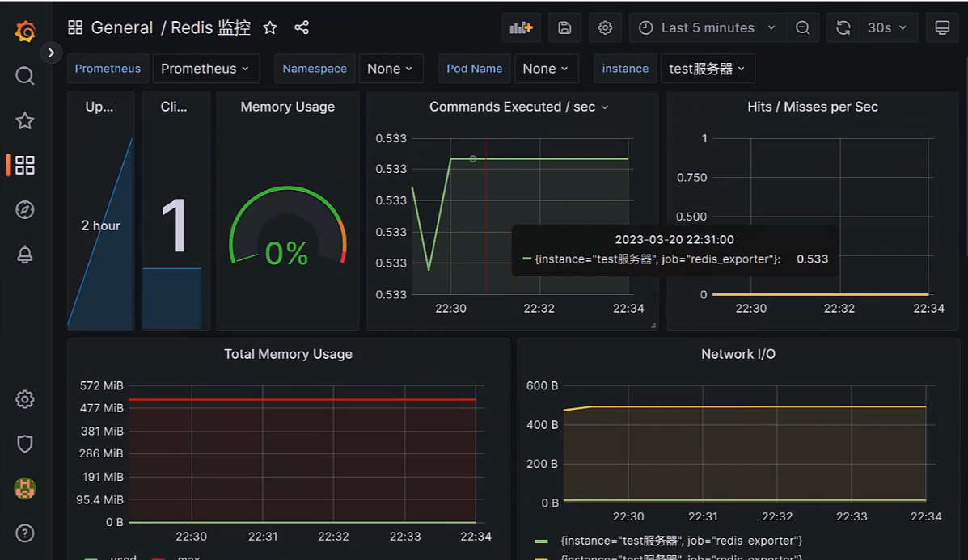The height and width of the screenshot is (560, 968).
Task: Open the Last 5 minutes time picker
Action: point(706,27)
